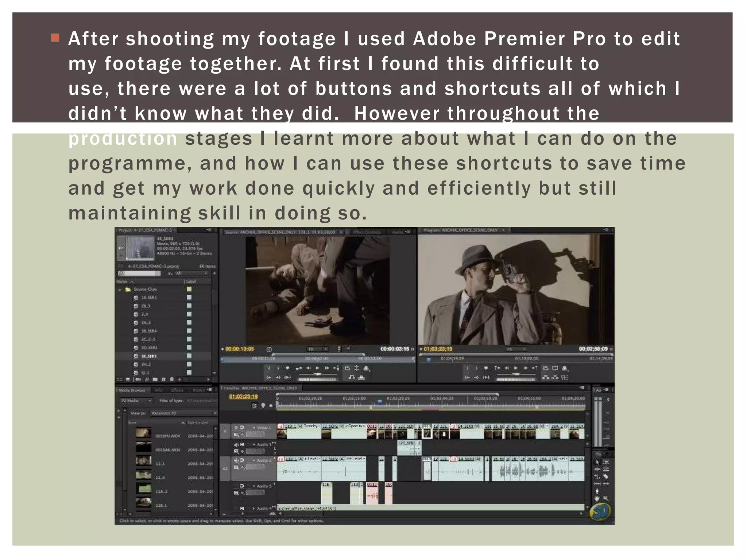
Task: Click Play In to Out in Source monitor
Action: point(287,377)
